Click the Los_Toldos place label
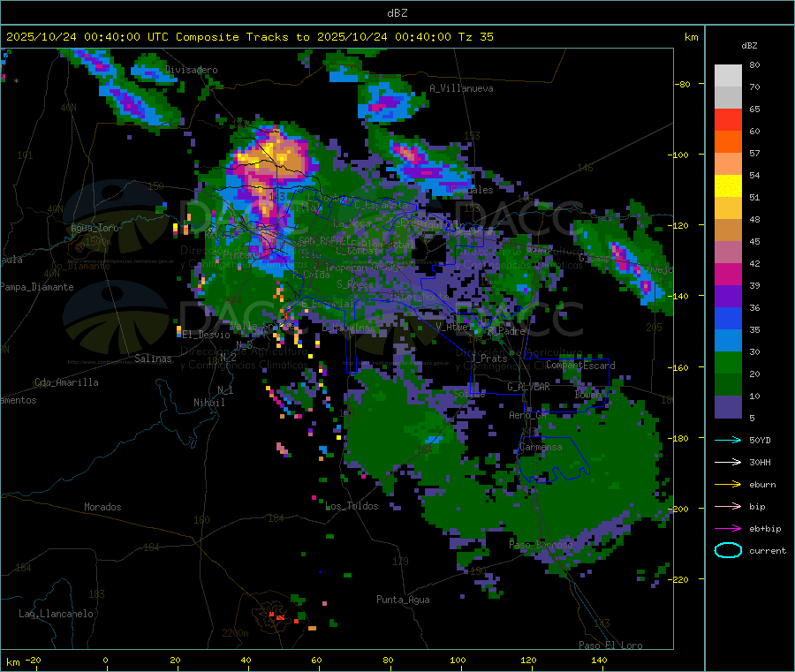This screenshot has height=672, width=795. coord(352,506)
